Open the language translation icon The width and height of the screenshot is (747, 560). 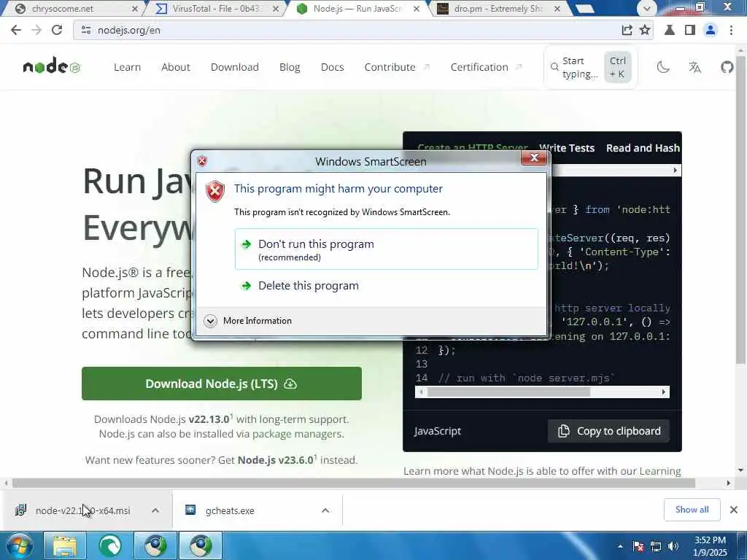pyautogui.click(x=695, y=67)
